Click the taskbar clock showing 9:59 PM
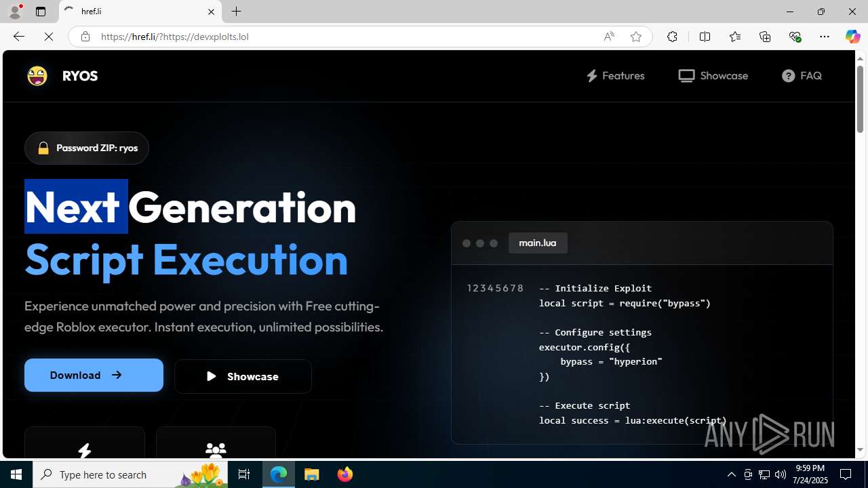 [x=812, y=474]
